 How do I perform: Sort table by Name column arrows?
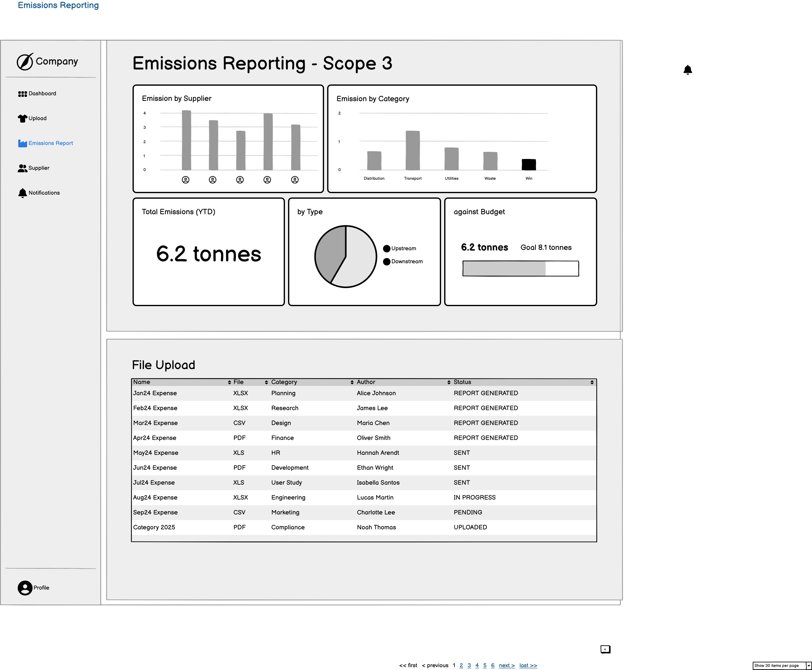pyautogui.click(x=229, y=383)
